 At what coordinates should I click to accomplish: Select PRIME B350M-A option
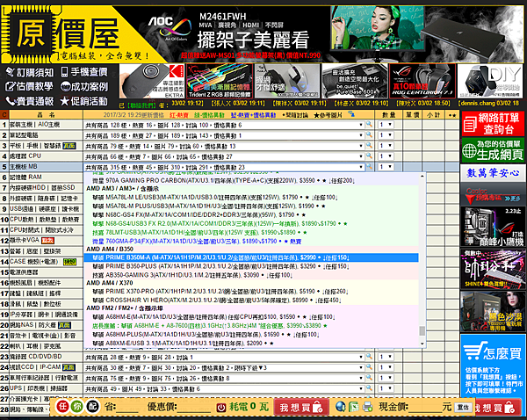(x=251, y=257)
